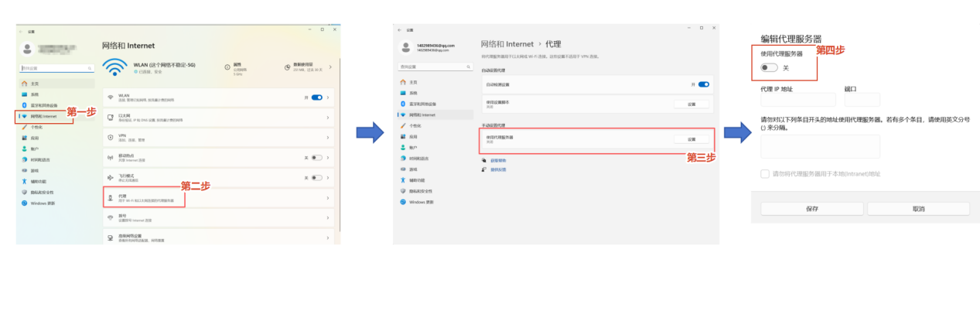This screenshot has height=311, width=980.
Task: Open the 高级网络设置 row chevron
Action: coord(328,237)
